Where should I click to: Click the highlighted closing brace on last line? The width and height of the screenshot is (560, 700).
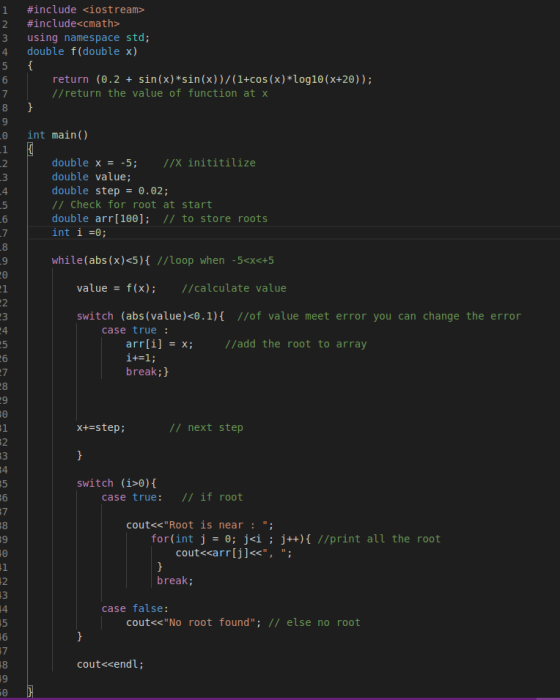[30, 692]
